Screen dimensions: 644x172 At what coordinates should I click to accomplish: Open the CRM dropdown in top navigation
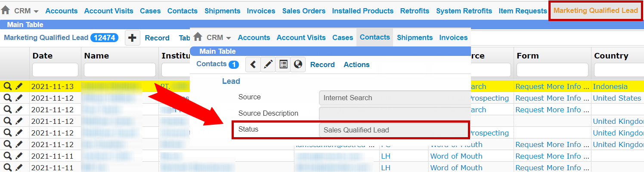point(26,11)
